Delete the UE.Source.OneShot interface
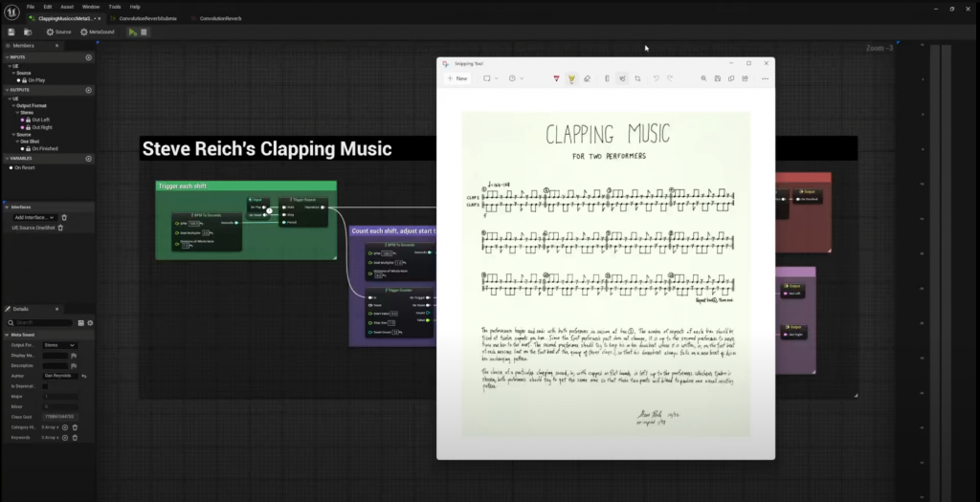980x502 pixels. (x=60, y=228)
